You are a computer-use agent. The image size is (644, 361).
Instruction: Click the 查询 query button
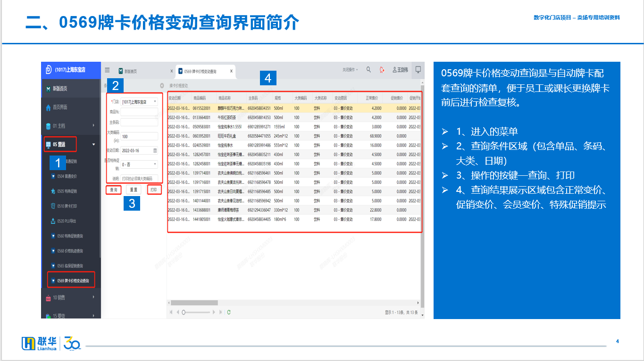[114, 189]
